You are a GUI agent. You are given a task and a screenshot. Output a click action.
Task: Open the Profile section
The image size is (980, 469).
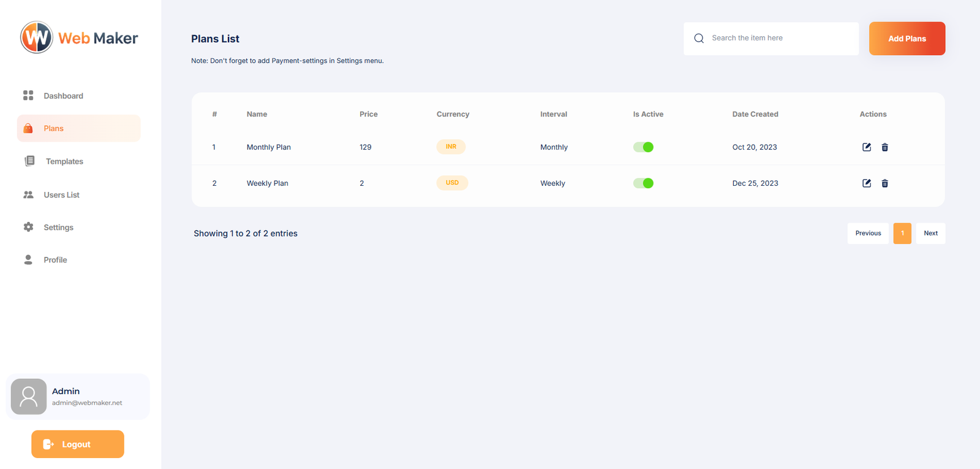(55, 260)
